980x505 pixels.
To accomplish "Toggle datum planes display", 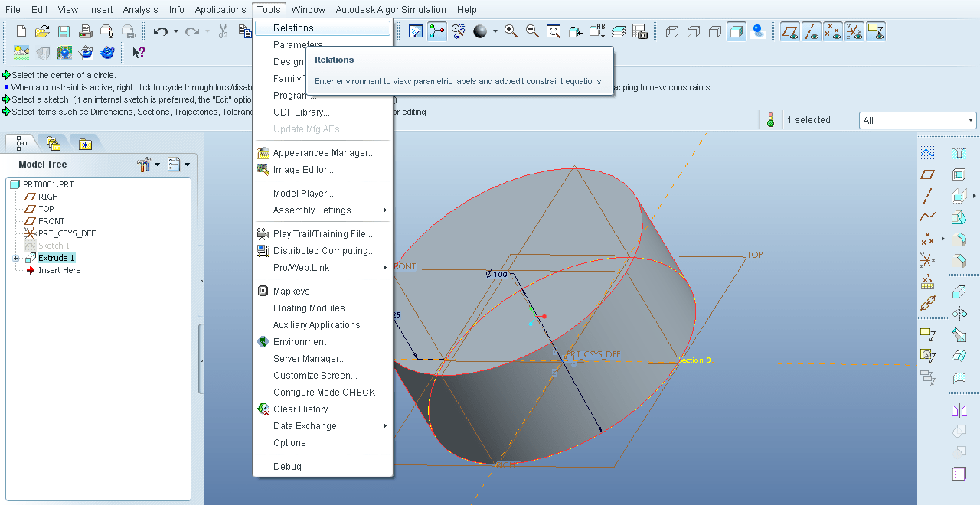I will [790, 31].
